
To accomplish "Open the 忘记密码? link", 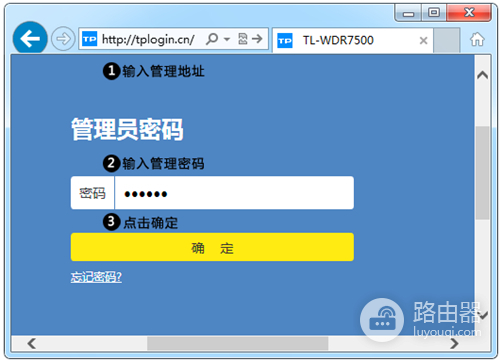I will [96, 277].
